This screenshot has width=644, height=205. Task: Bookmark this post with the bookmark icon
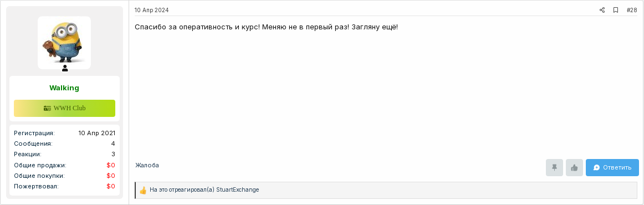pos(616,11)
